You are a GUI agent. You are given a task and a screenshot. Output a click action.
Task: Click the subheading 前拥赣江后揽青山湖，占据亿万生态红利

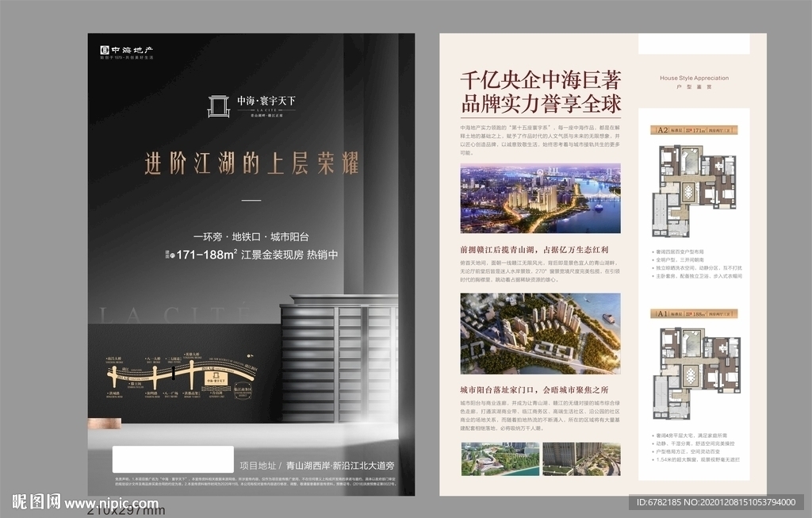(x=534, y=250)
